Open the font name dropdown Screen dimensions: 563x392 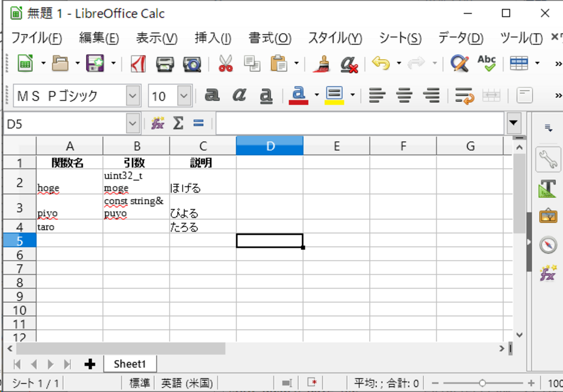tap(132, 96)
